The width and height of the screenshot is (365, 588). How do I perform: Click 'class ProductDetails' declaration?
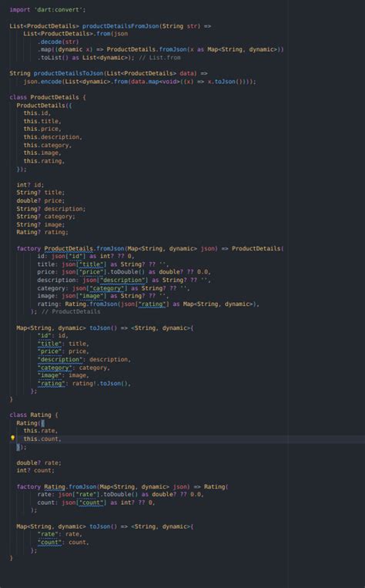pos(44,98)
